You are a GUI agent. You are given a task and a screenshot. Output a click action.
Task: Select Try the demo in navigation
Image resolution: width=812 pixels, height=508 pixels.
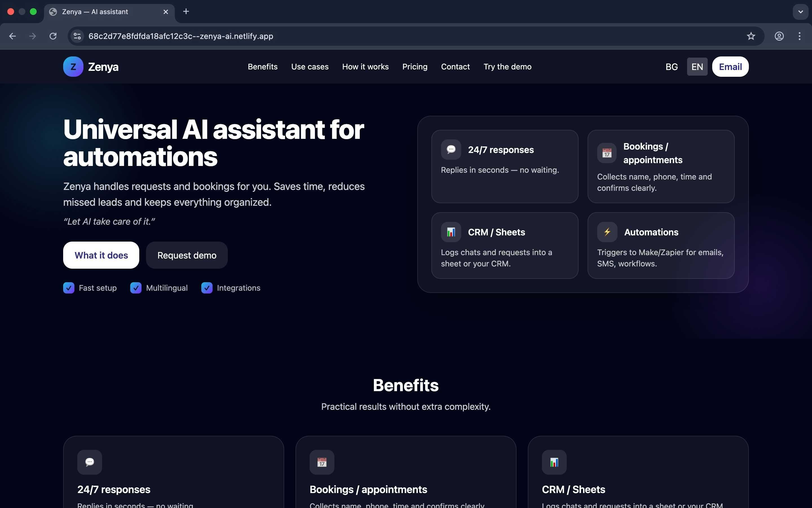(x=507, y=67)
